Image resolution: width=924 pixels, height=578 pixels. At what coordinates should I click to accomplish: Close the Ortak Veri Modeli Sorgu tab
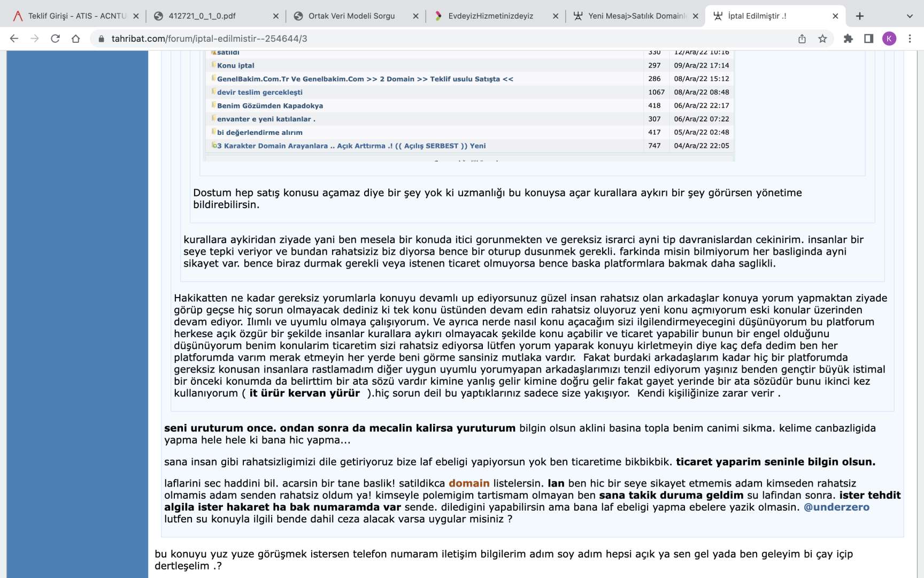click(x=415, y=16)
